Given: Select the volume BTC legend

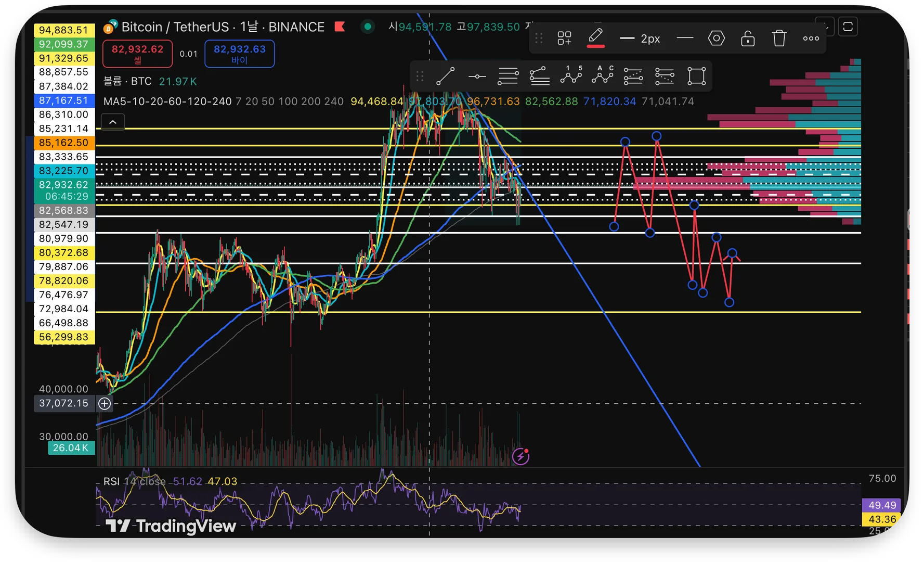Looking at the screenshot, I should pos(127,81).
